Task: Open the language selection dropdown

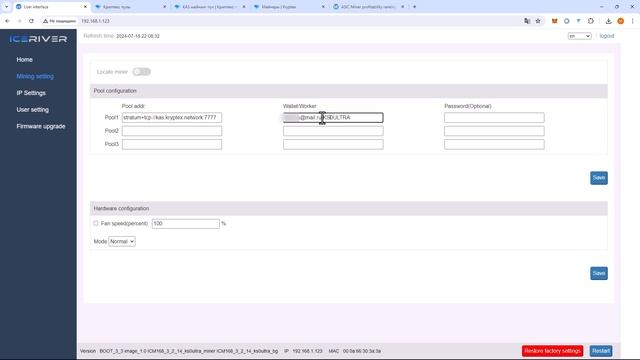Action: coord(579,36)
